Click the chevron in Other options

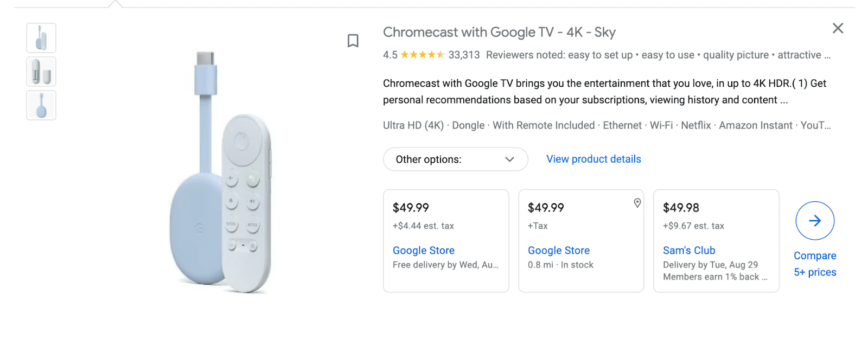click(x=509, y=159)
